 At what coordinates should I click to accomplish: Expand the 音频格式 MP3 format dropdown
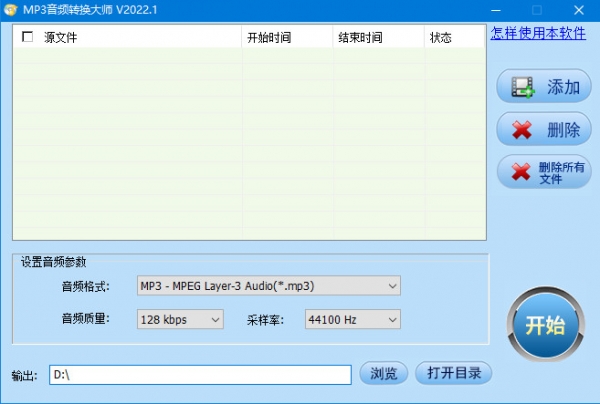[x=269, y=286]
